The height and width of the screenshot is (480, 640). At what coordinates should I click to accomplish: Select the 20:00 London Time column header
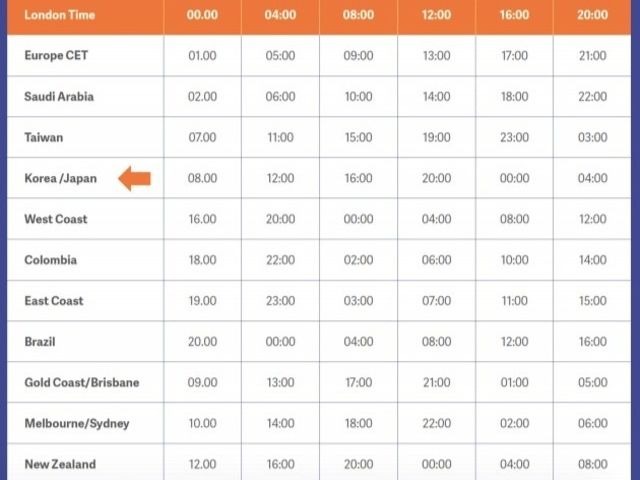592,15
